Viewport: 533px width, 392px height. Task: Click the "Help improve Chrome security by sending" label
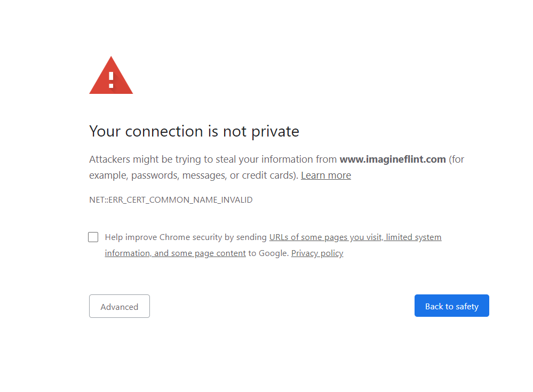(186, 237)
